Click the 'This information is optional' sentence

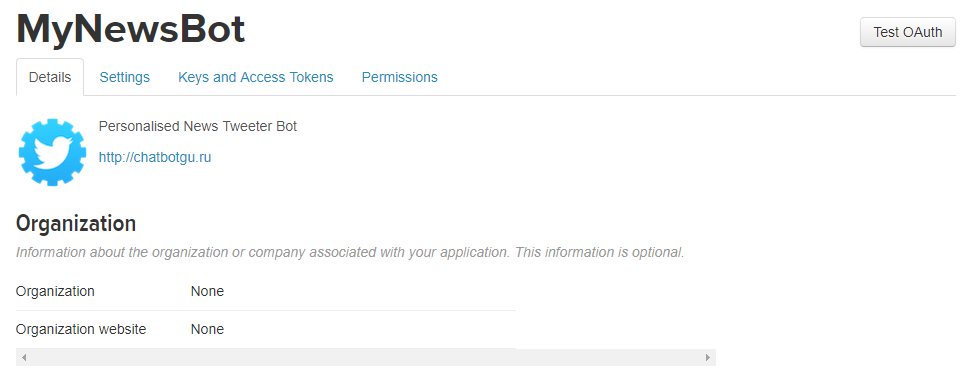pos(599,253)
